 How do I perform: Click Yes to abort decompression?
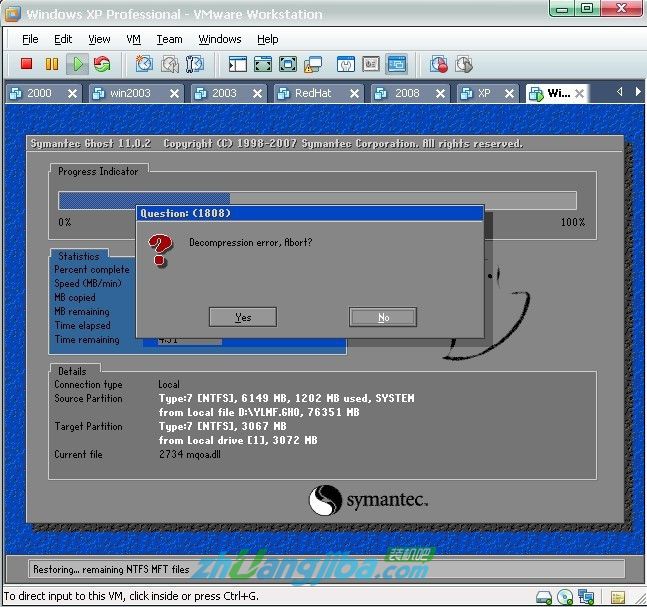(x=242, y=317)
